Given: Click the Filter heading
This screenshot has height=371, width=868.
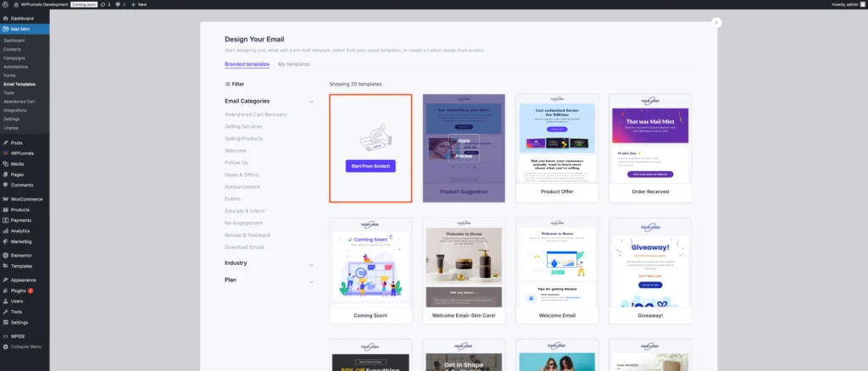Looking at the screenshot, I should tap(234, 84).
